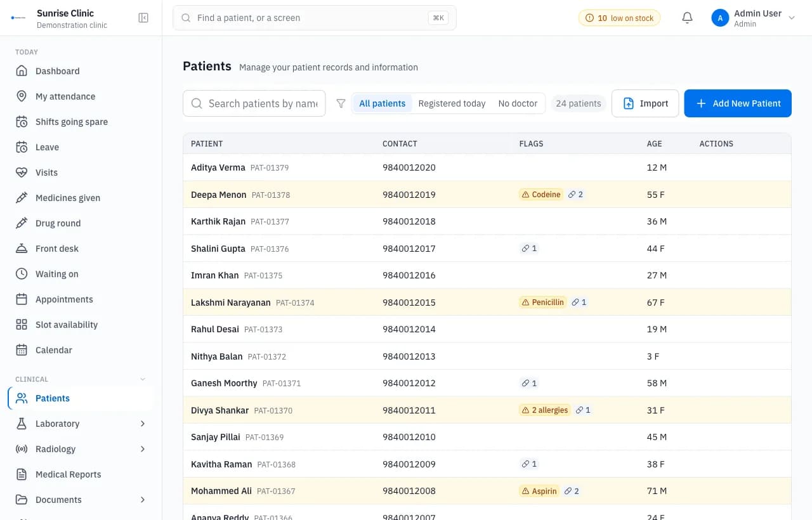The image size is (812, 520).
Task: Go to Front desk
Action: click(81, 249)
